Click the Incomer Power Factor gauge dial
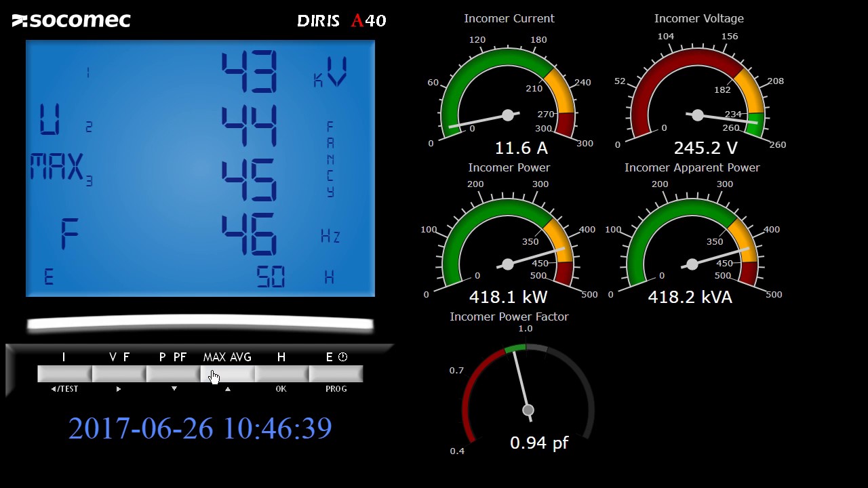The image size is (868, 488). (x=528, y=393)
